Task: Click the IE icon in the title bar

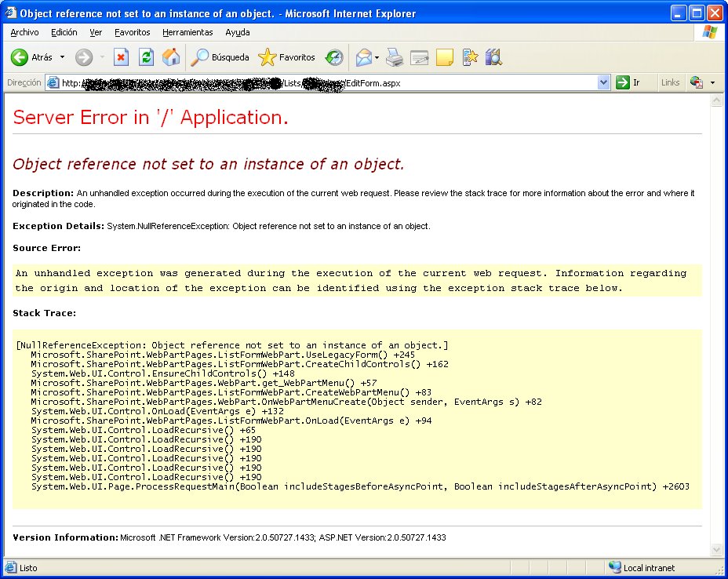Action: coord(10,13)
